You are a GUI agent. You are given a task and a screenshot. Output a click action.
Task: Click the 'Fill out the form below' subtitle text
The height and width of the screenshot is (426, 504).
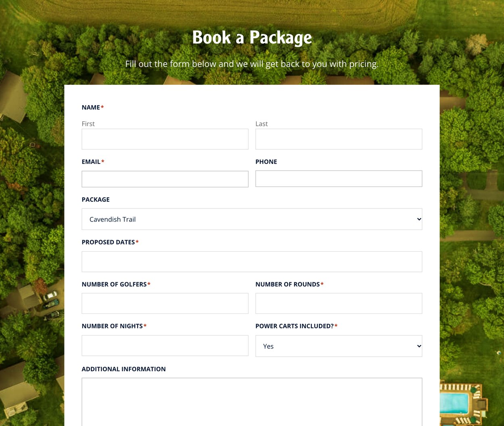point(252,64)
